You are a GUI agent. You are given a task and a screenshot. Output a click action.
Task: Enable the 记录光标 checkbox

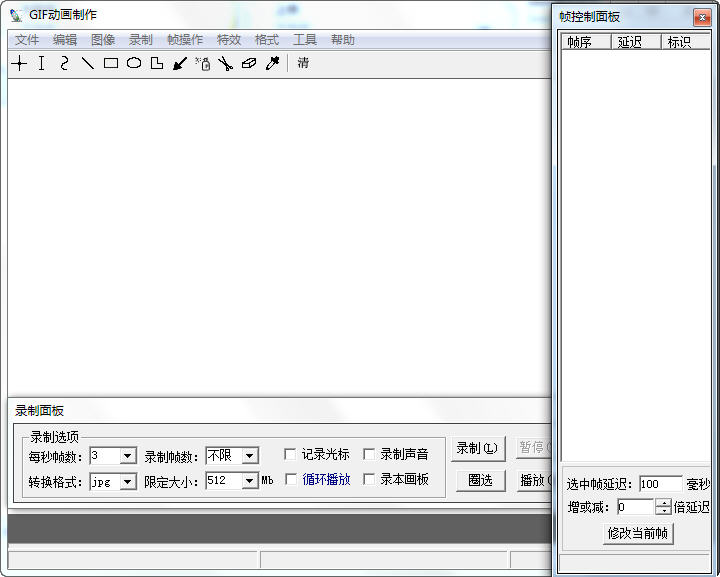291,455
